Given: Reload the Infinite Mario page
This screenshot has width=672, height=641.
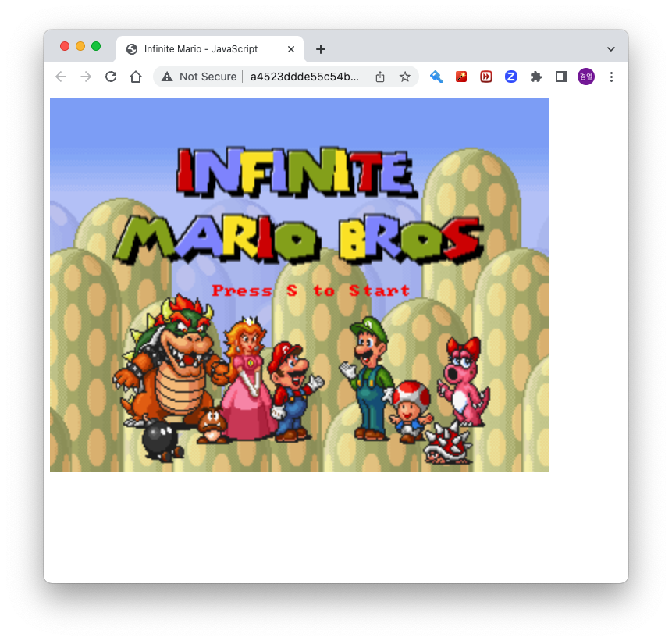Looking at the screenshot, I should [111, 77].
